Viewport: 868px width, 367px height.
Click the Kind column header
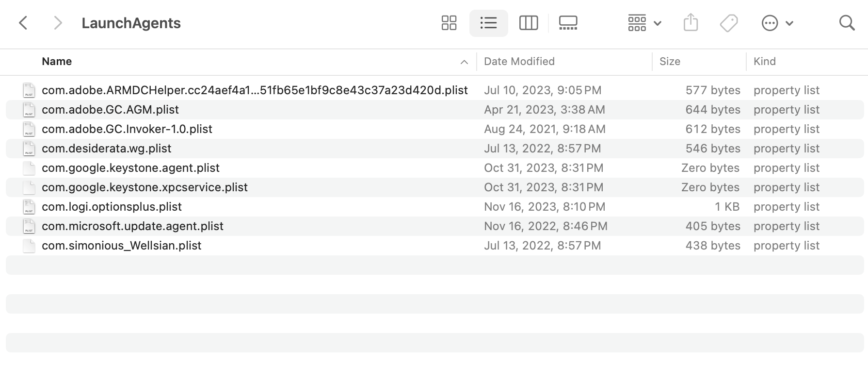click(765, 62)
